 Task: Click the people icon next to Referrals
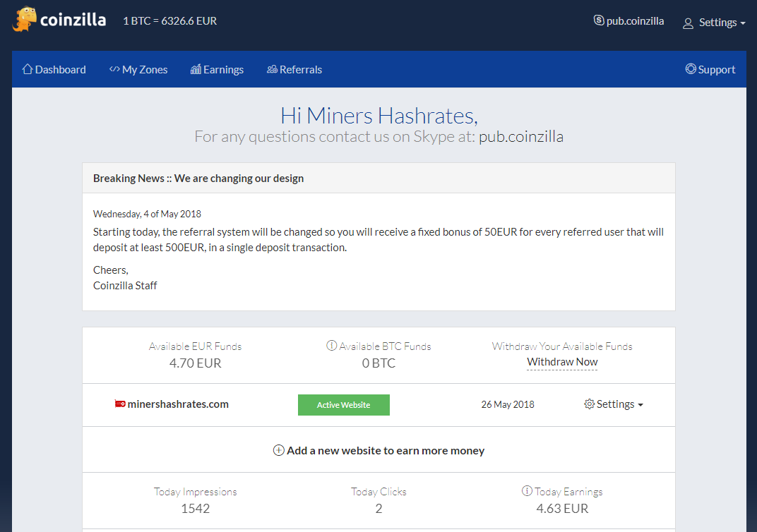pyautogui.click(x=273, y=69)
